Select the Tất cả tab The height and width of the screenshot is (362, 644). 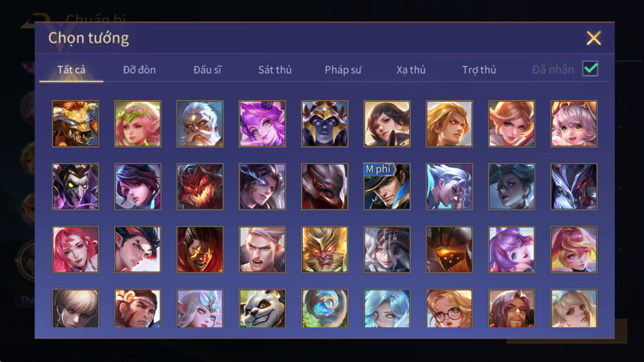pyautogui.click(x=71, y=70)
